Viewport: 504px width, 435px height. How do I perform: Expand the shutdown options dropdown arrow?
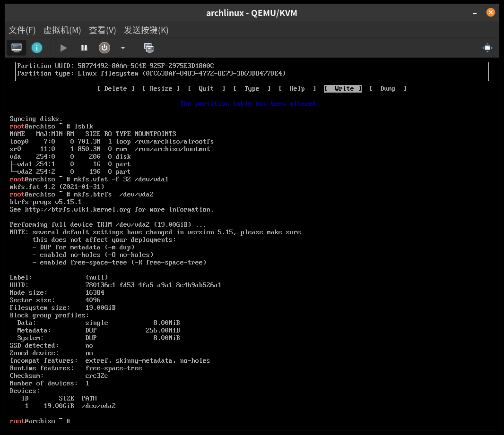123,48
